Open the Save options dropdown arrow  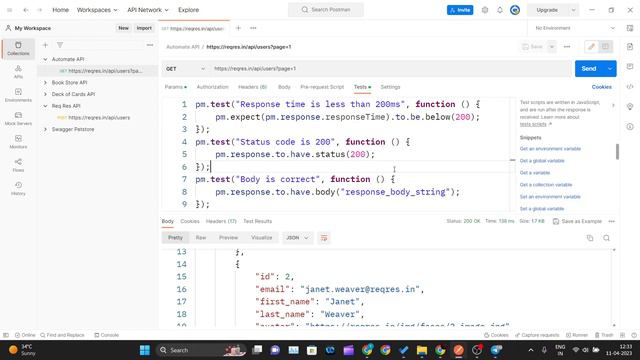(x=551, y=47)
